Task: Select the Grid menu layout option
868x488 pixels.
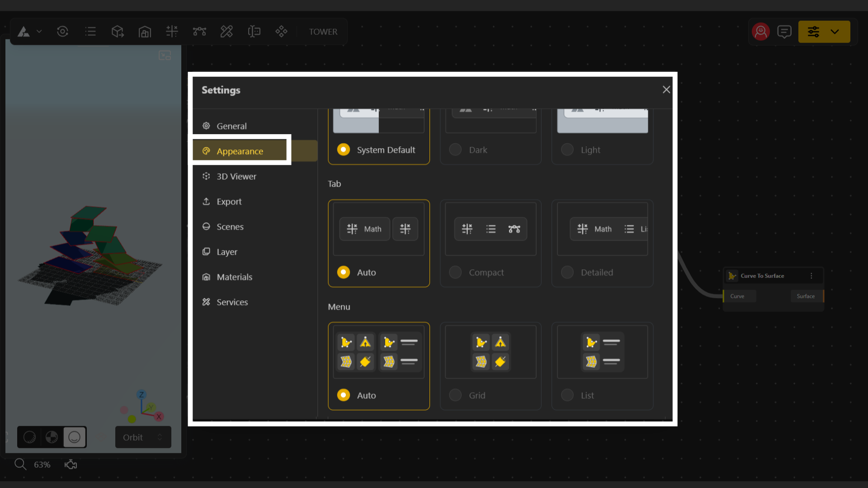Action: click(x=455, y=395)
